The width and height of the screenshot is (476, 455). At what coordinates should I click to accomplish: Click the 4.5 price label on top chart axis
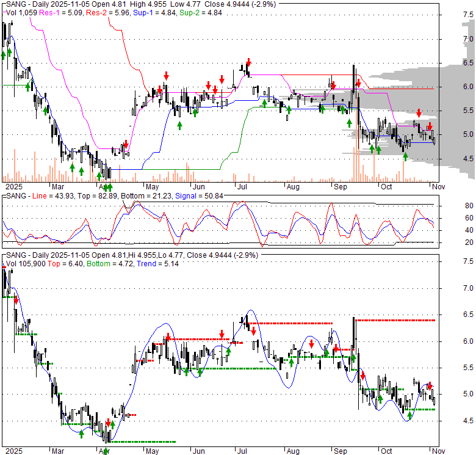[468, 159]
